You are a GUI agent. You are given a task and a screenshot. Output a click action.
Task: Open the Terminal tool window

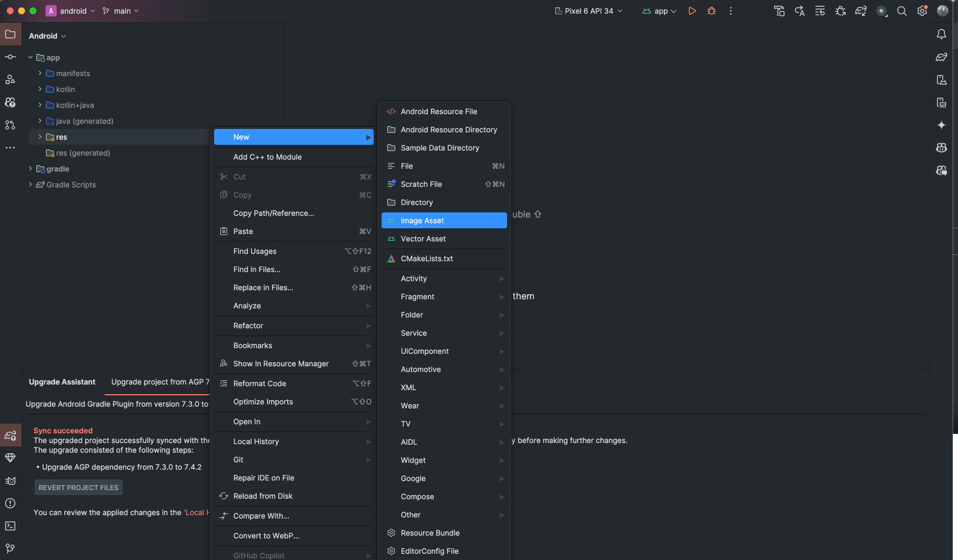click(x=10, y=525)
